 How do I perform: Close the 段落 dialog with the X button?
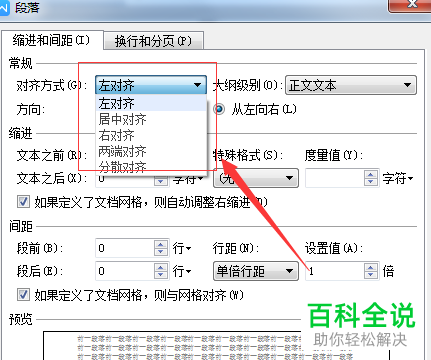(x=410, y=5)
